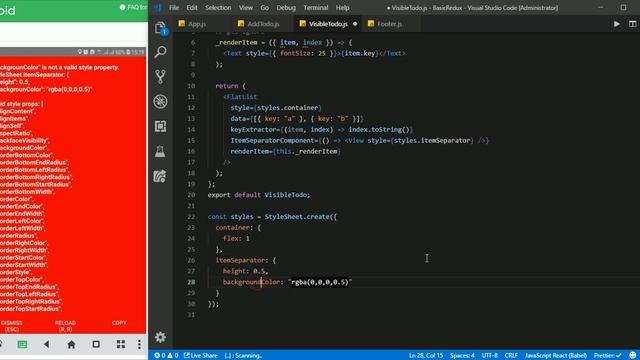Viewport: 640px width, 360px height.
Task: Click unsaved dot on VisibleTodo.js tab
Action: pos(355,24)
